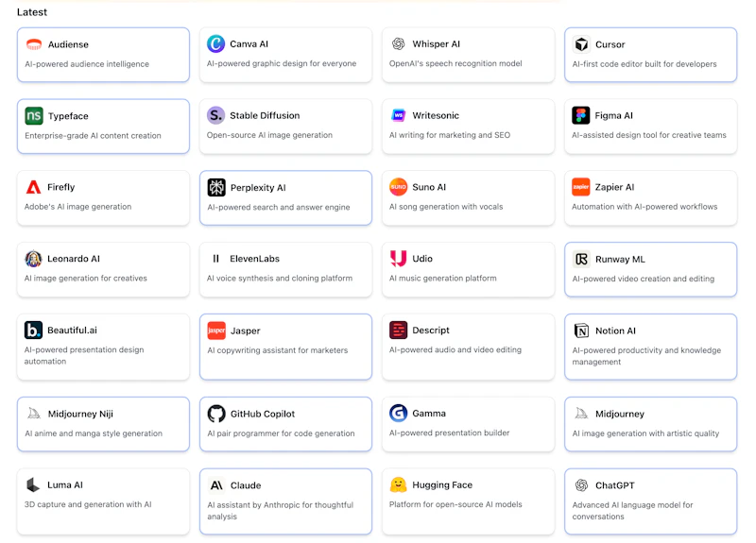
Task: Click 'AI-assisted design tool for creative teams'
Action: point(649,135)
